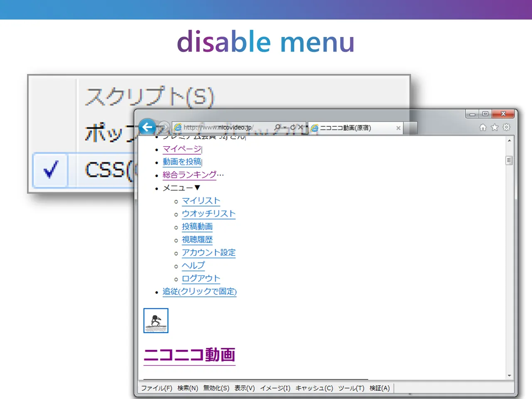Open the ツール(T) menu
Screen dimensions: 532x399
[351, 388]
